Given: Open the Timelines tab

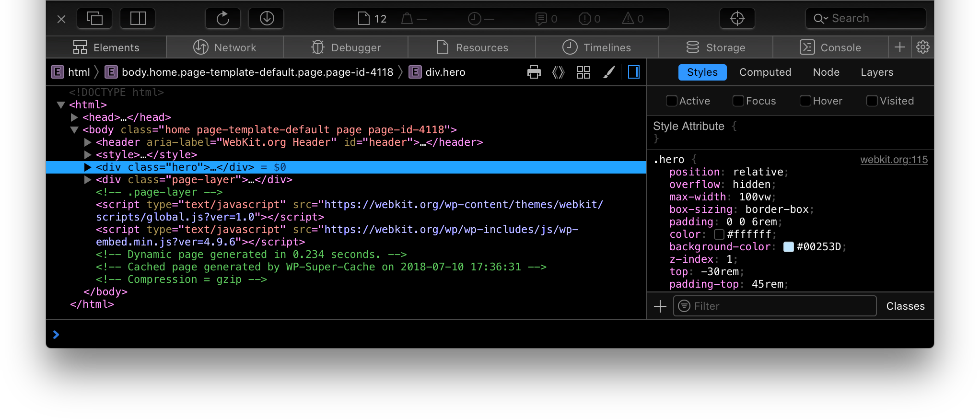Looking at the screenshot, I should [x=596, y=47].
